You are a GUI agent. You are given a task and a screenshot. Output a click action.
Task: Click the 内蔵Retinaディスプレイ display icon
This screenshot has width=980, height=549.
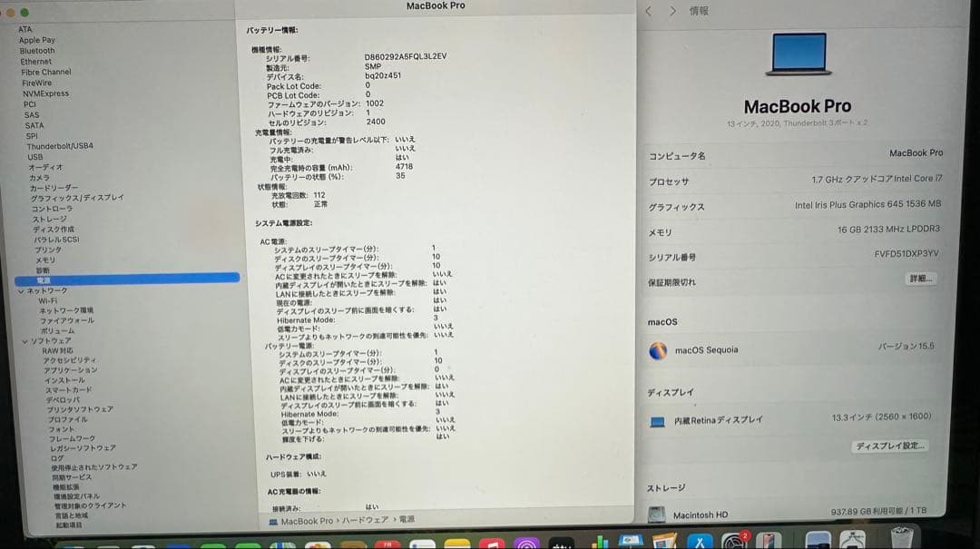pos(657,419)
